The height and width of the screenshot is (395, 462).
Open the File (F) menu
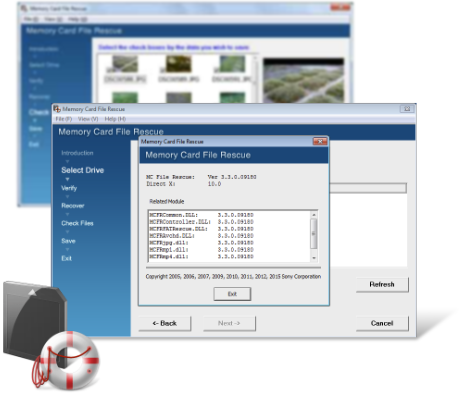[x=64, y=119]
